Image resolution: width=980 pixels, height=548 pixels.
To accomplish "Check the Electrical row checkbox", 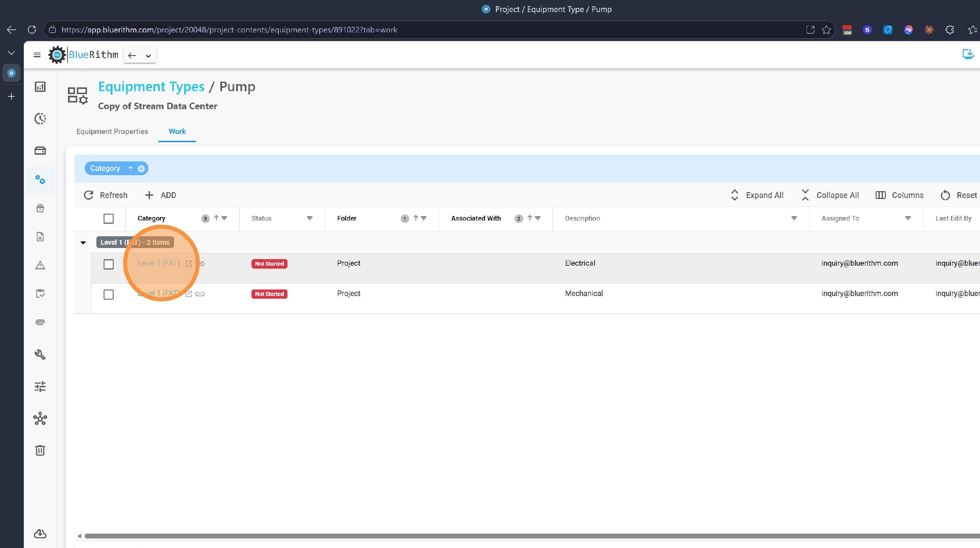I will coord(108,264).
